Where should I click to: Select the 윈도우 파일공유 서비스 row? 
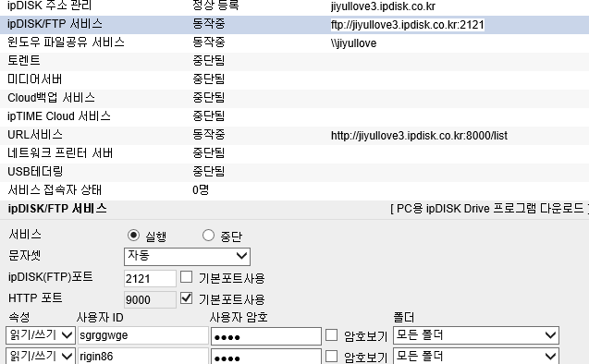(x=294, y=42)
